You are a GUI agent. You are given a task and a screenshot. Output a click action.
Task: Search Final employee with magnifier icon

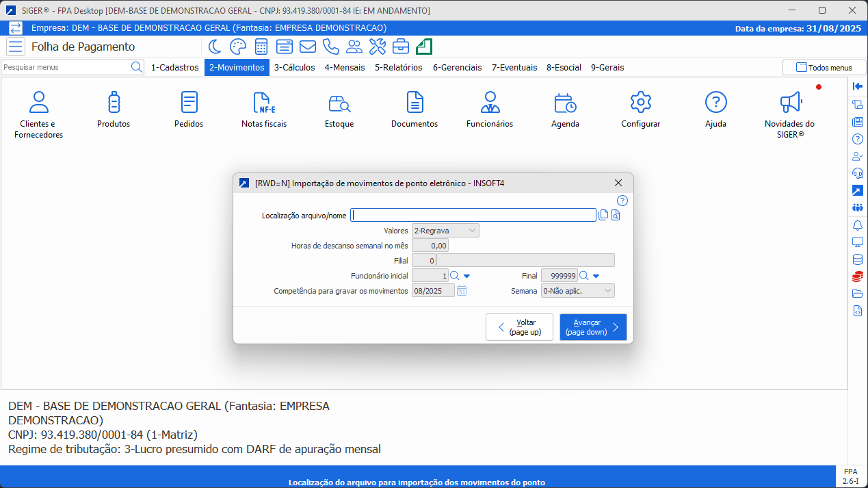pyautogui.click(x=584, y=276)
